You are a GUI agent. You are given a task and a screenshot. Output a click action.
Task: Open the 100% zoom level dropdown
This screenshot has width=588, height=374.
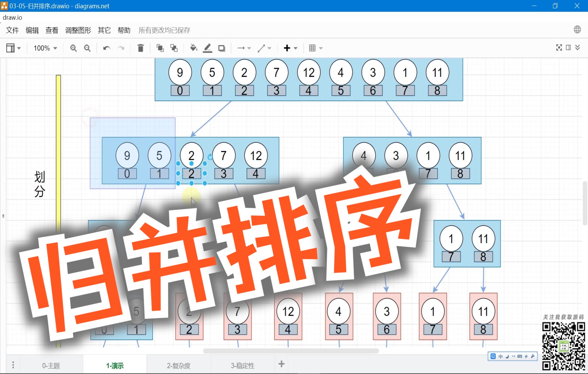tap(45, 48)
